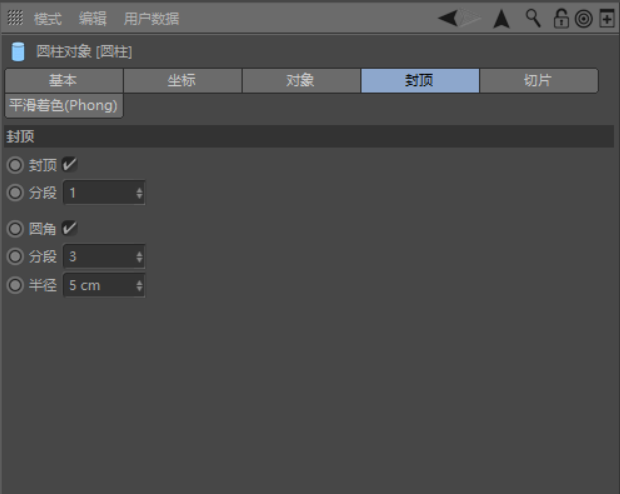Click the grid grip icon beside 模式
The image size is (620, 494).
click(15, 18)
